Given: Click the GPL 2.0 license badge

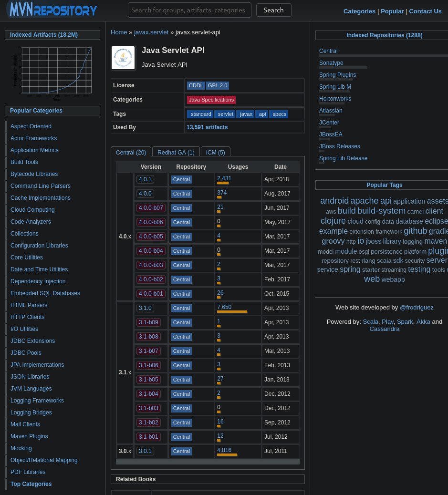Looking at the screenshot, I should (218, 85).
